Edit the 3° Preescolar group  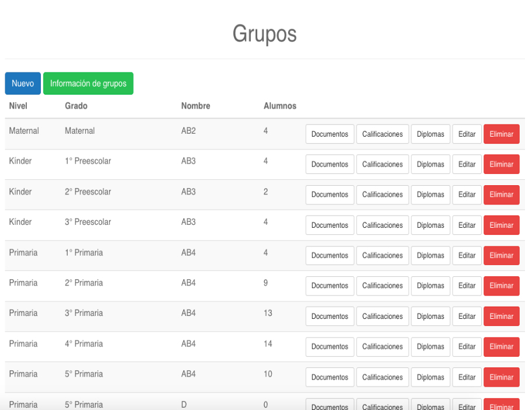click(x=467, y=225)
